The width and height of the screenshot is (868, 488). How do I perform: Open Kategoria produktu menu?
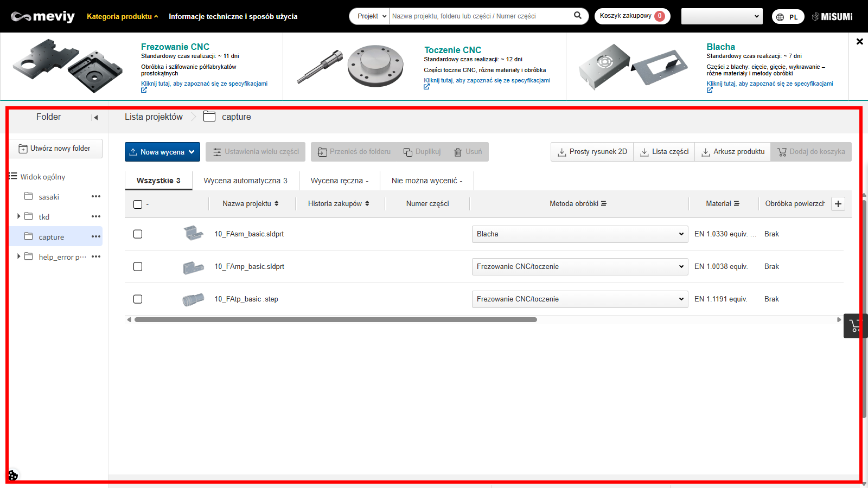122,16
